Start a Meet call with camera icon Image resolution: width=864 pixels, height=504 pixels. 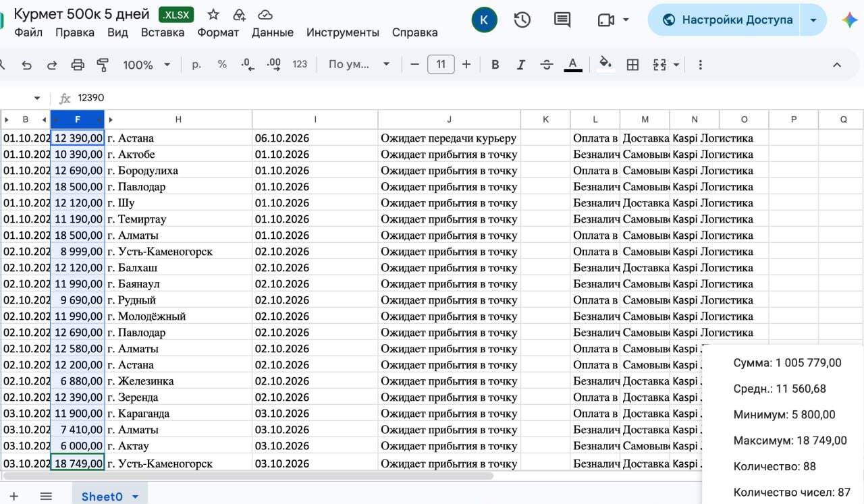click(x=606, y=20)
